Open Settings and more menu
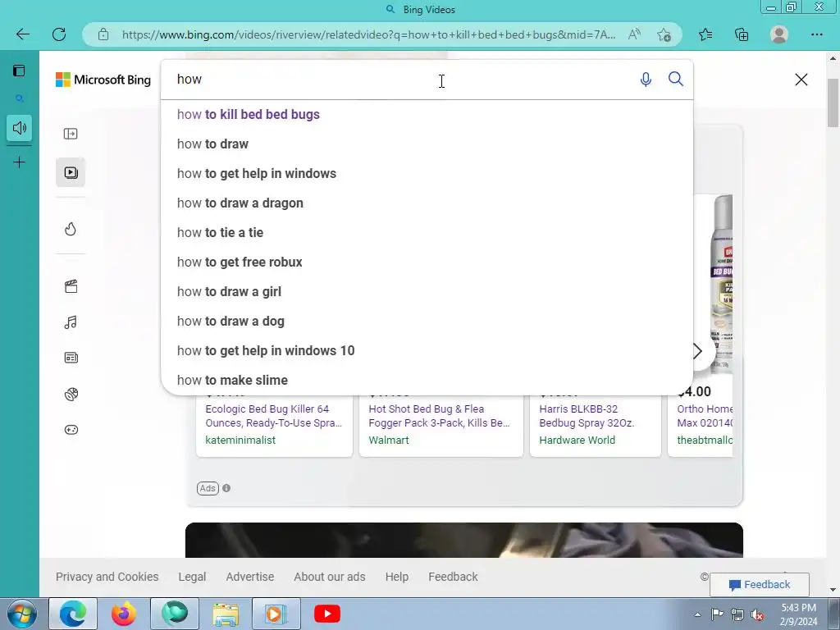 point(816,34)
